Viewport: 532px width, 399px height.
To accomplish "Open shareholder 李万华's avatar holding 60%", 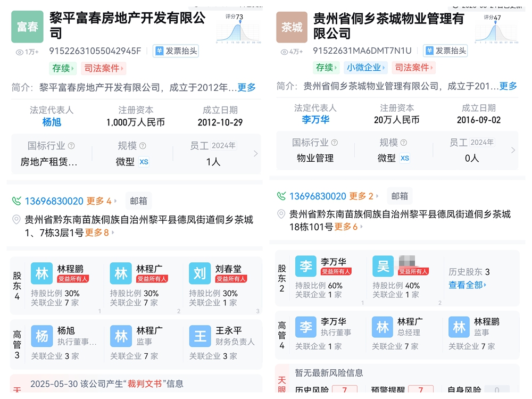I will [x=306, y=267].
